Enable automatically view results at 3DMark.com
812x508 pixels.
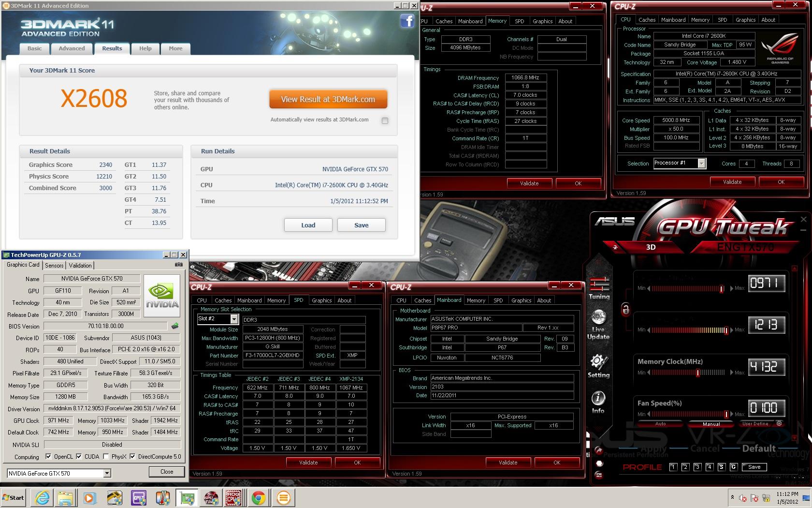tap(385, 120)
